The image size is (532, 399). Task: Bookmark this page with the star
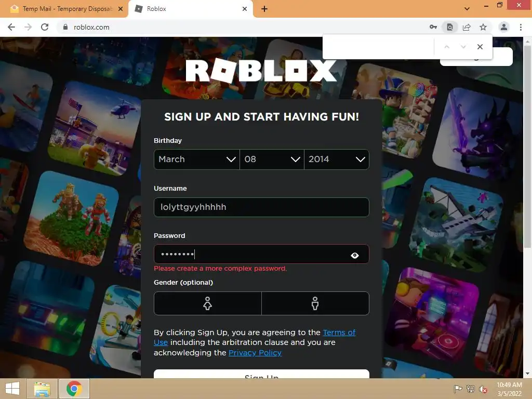(483, 27)
